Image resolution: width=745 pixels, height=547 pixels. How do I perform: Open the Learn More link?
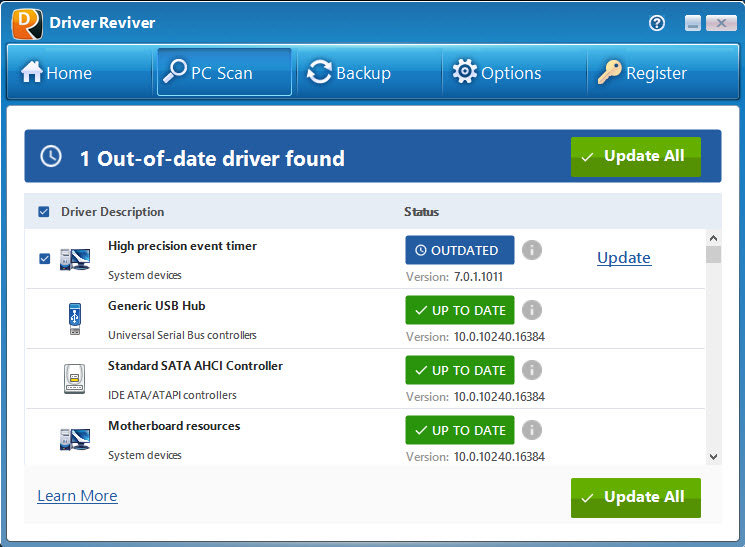coord(77,496)
